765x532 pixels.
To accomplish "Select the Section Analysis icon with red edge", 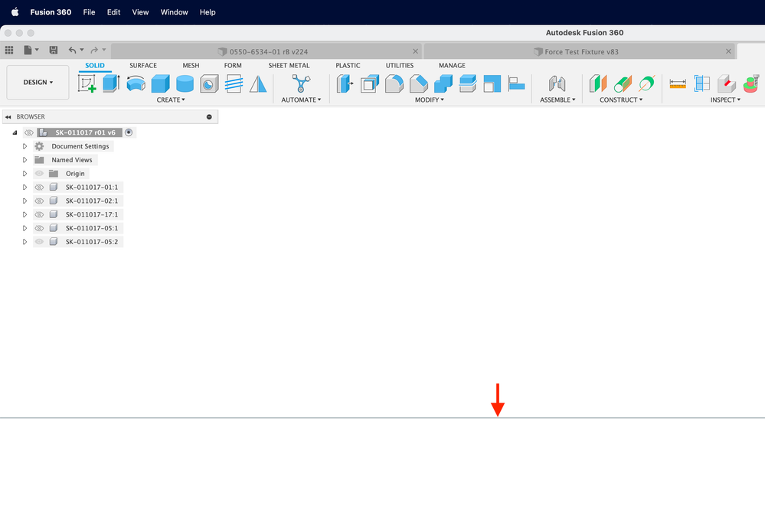I will point(727,83).
